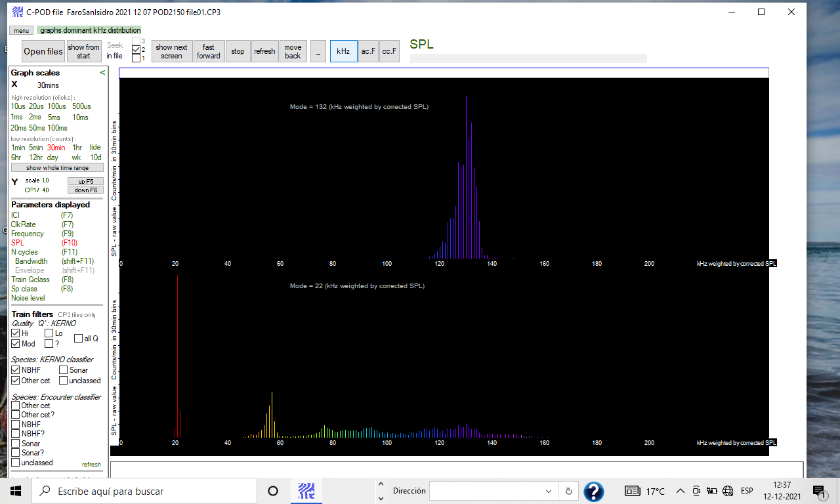Click the fast forward button
Image resolution: width=840 pixels, height=504 pixels.
(208, 51)
